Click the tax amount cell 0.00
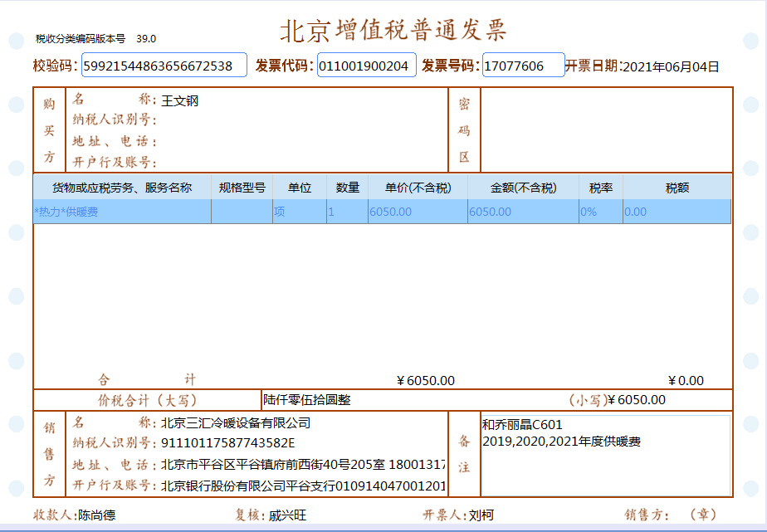 677,212
